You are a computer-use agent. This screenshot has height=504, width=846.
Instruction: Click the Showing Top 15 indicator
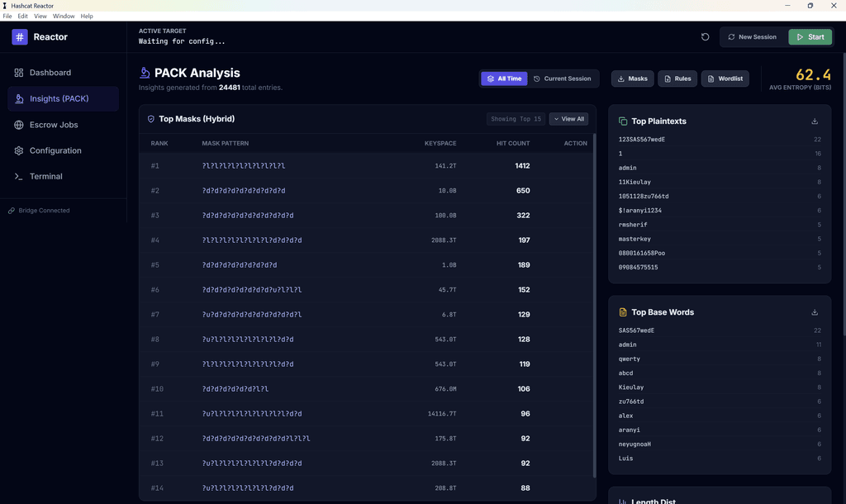click(x=516, y=119)
